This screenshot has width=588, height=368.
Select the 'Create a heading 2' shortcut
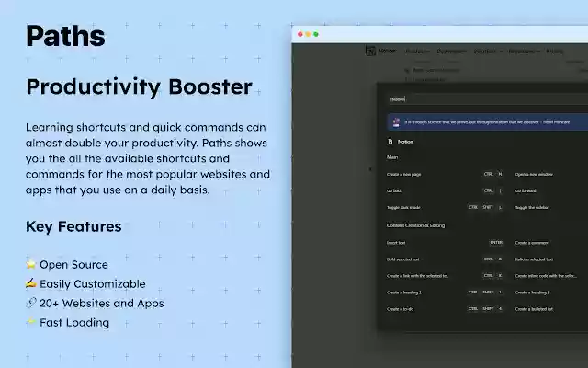pos(533,293)
